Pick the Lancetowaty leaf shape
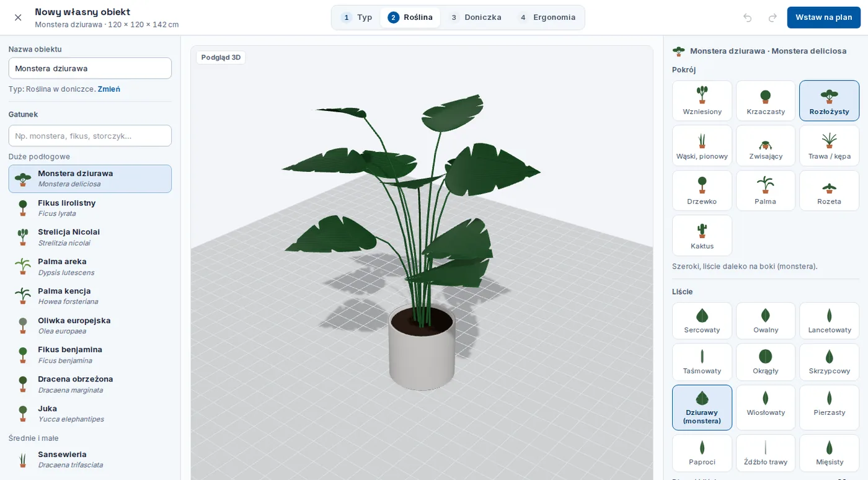868x480 pixels. click(830, 321)
